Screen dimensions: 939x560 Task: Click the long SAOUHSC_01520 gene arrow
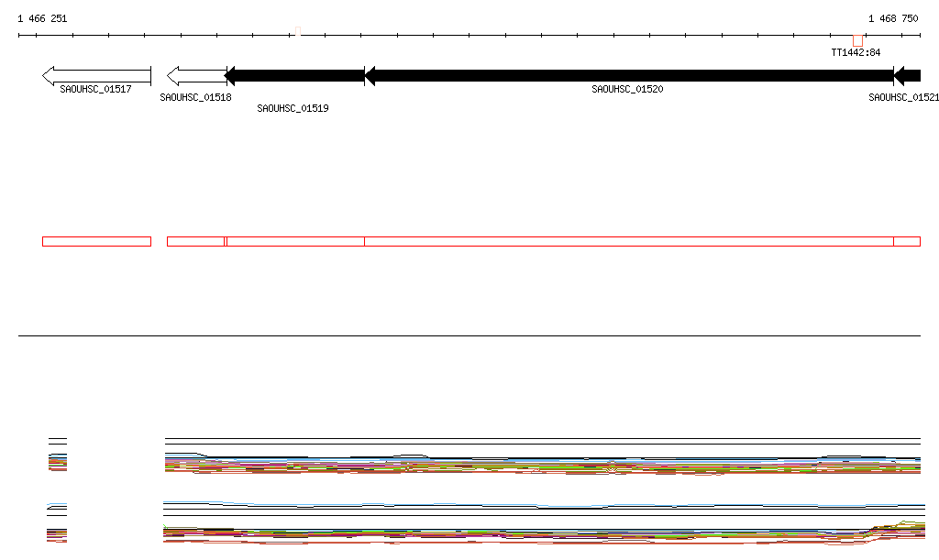click(629, 76)
